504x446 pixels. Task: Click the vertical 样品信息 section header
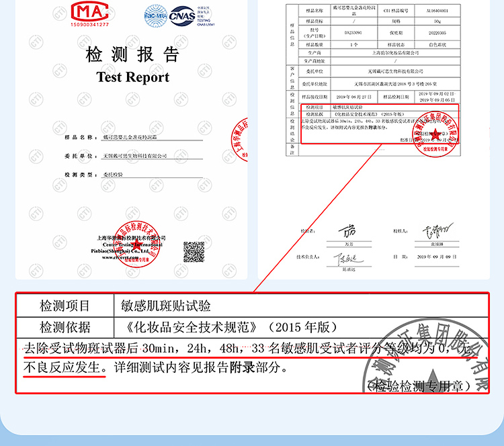pyautogui.click(x=292, y=34)
